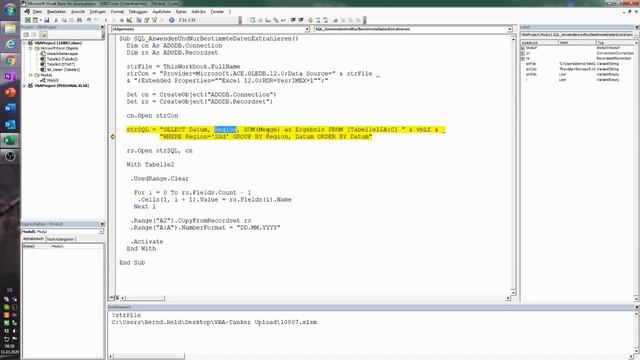Toggle Design Mode toolbar icon

[x=129, y=20]
